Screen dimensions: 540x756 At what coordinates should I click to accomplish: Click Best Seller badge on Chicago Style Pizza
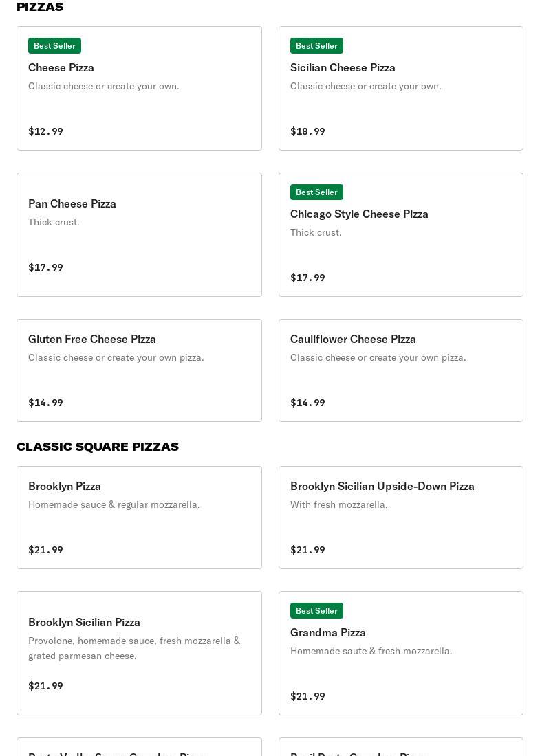click(316, 192)
